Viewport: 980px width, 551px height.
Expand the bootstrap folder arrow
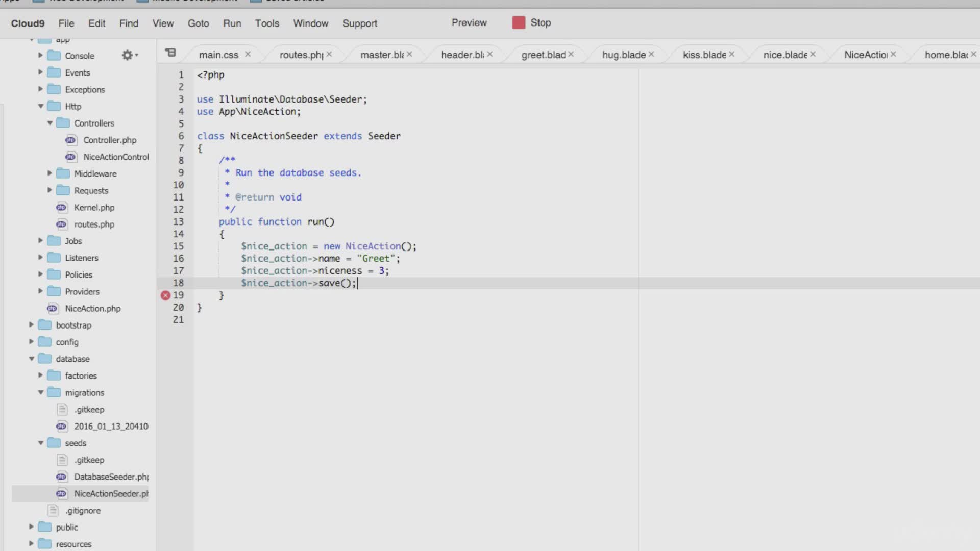(31, 325)
